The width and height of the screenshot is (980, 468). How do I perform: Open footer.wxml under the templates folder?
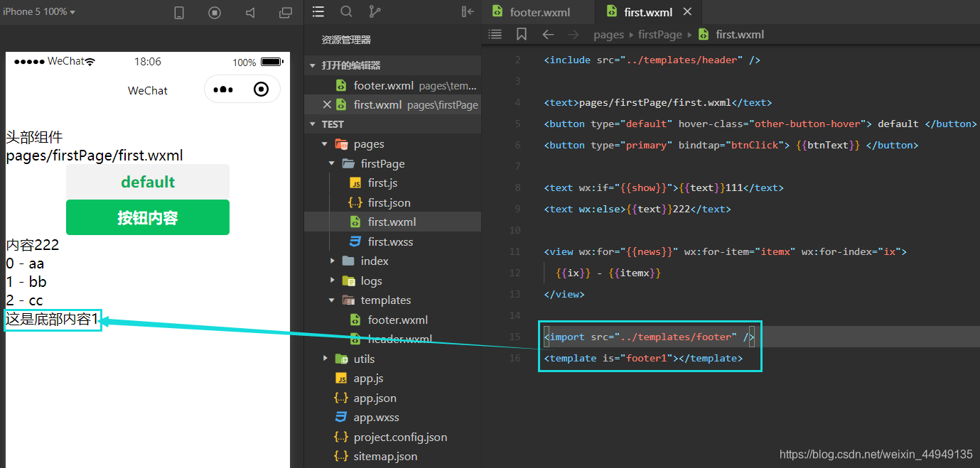click(x=392, y=320)
